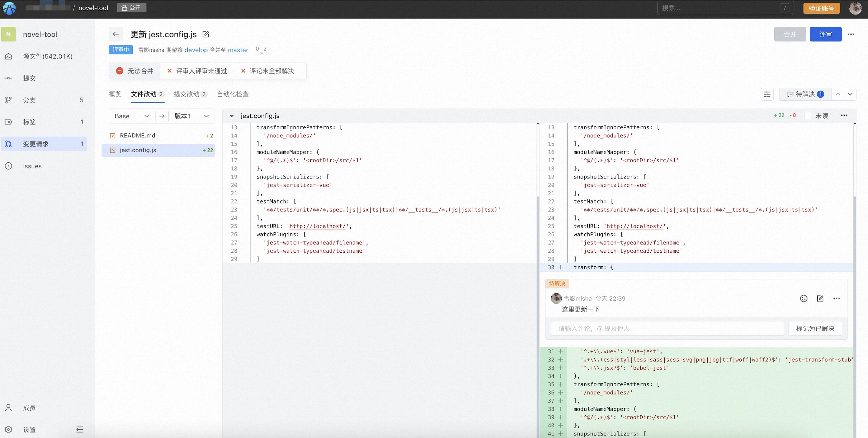Open jest.config.js file options menu

(x=844, y=115)
